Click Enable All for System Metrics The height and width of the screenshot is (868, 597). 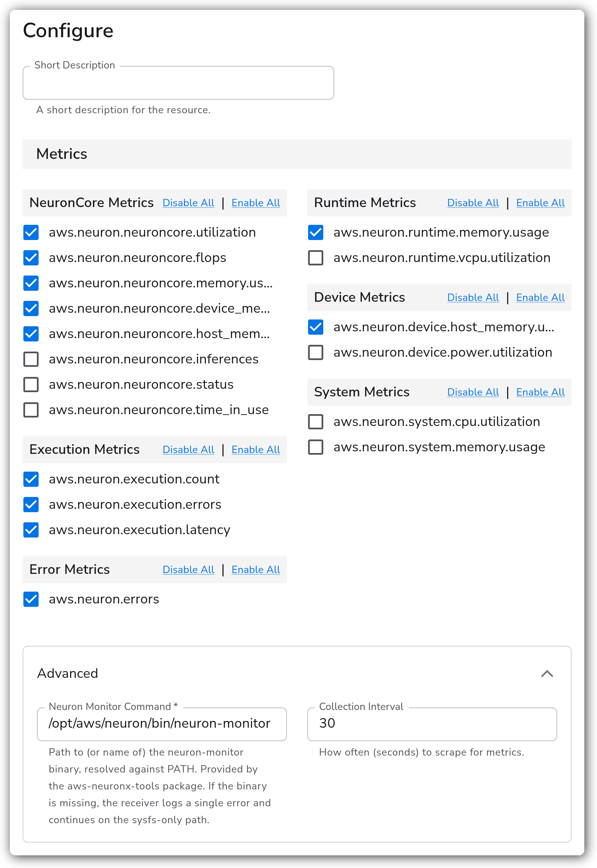(x=540, y=392)
